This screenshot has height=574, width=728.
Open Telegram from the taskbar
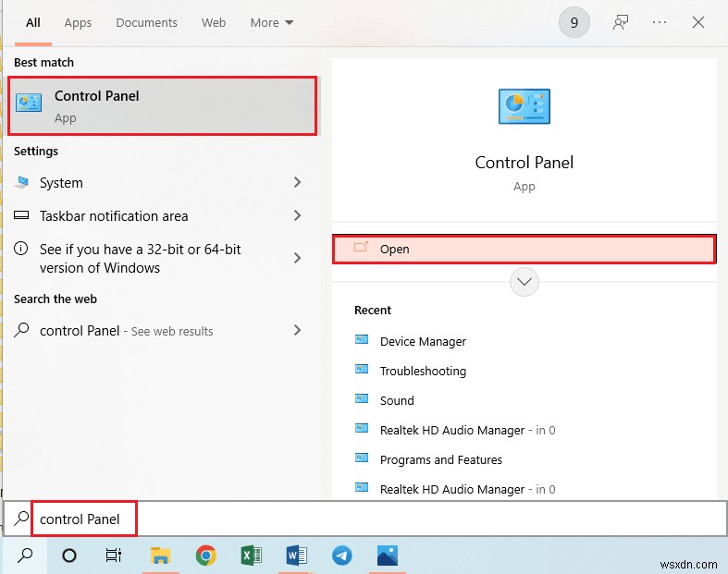(x=342, y=556)
